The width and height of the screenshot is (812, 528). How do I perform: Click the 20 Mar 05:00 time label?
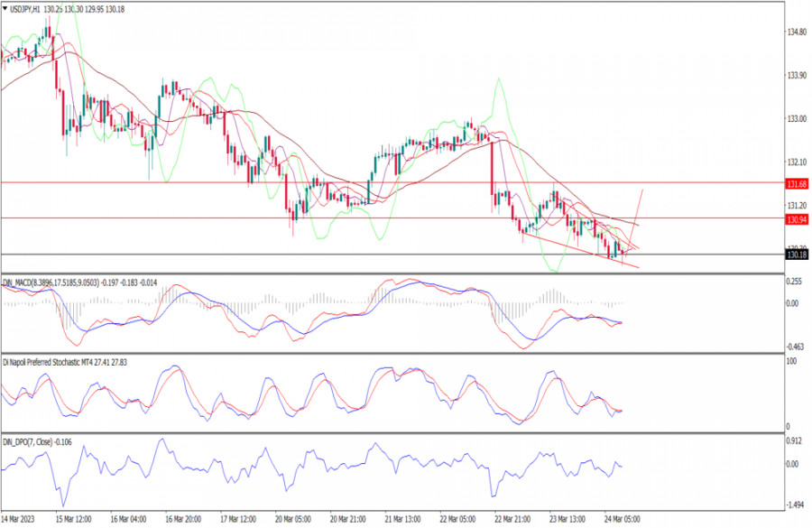[x=293, y=519]
